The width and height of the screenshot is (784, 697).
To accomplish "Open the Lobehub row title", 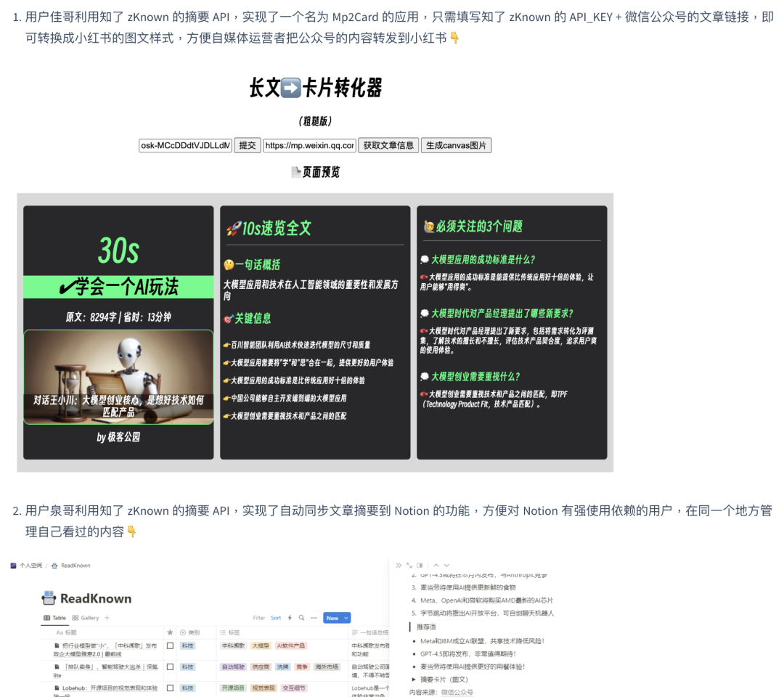I will tap(105, 690).
